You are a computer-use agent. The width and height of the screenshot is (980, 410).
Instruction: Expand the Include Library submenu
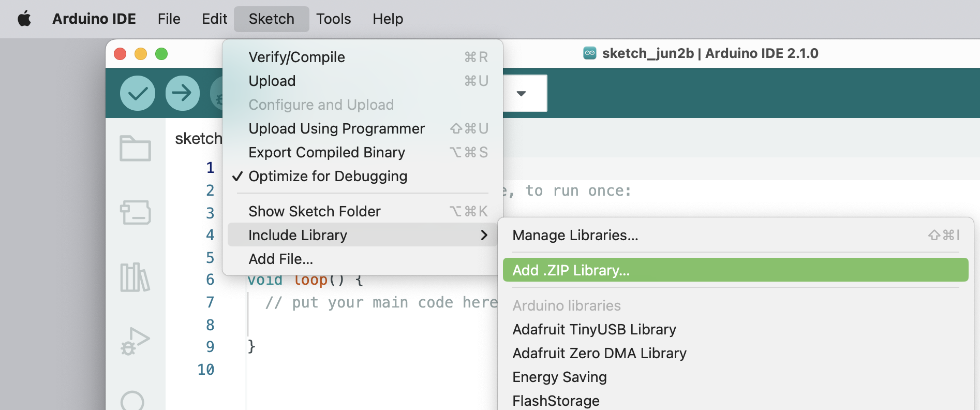tap(362, 235)
